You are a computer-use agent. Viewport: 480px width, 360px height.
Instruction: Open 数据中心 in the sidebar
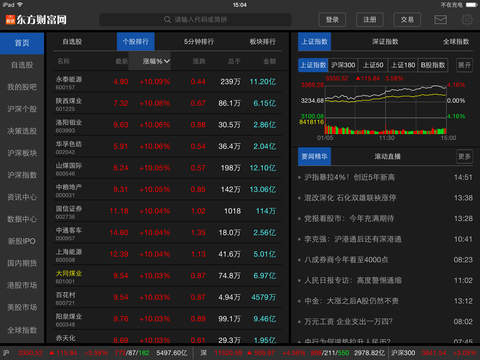tap(22, 219)
